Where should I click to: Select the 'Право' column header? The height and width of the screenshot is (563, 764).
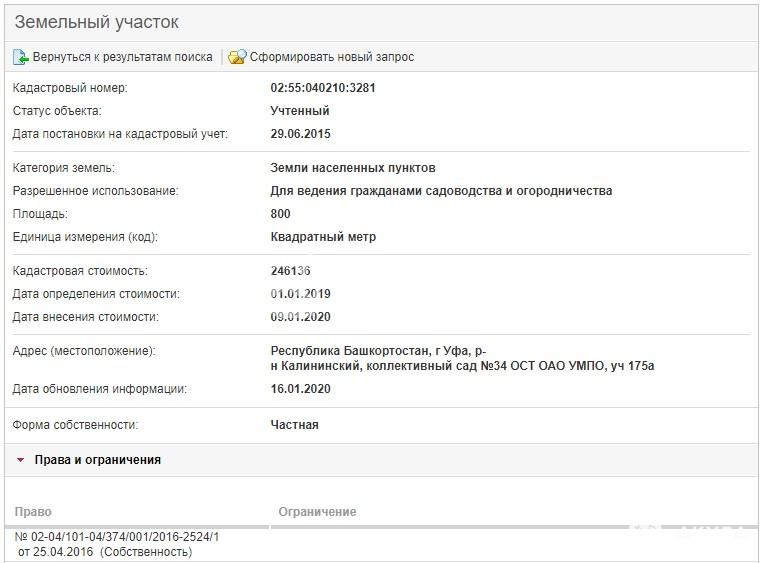tap(33, 511)
